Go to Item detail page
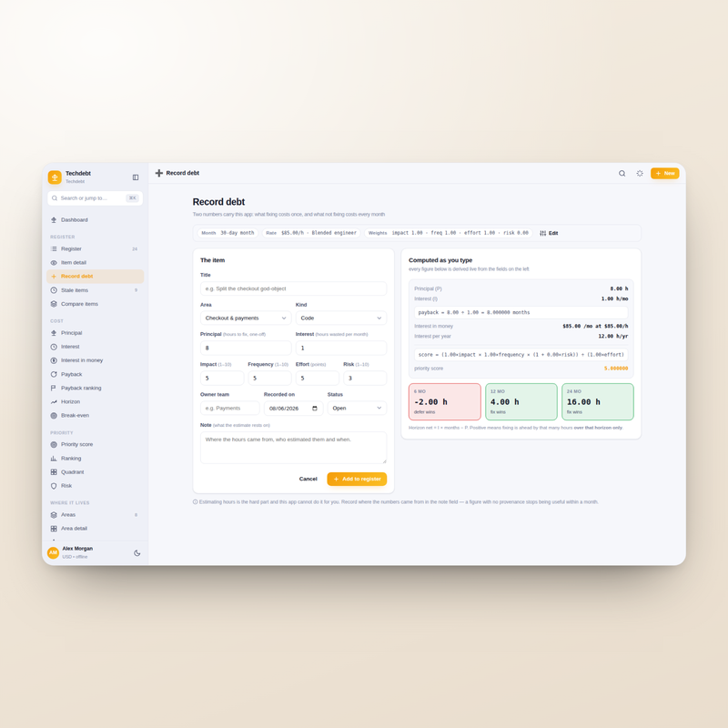728x728 pixels. click(96, 263)
